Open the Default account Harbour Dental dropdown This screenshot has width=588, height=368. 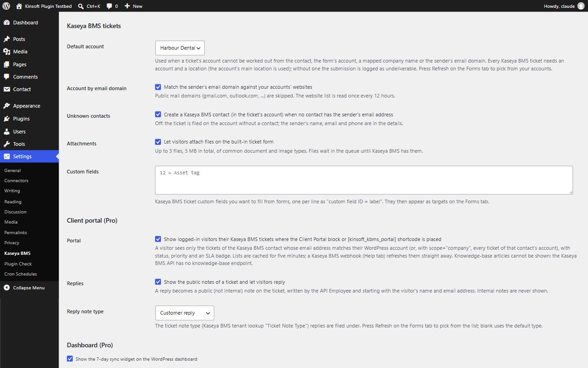click(x=180, y=48)
